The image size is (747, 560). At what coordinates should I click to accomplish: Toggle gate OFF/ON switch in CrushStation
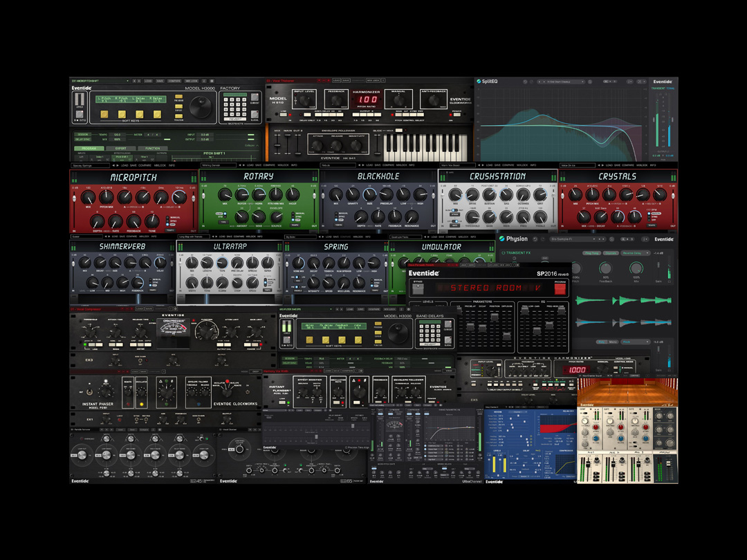(455, 221)
